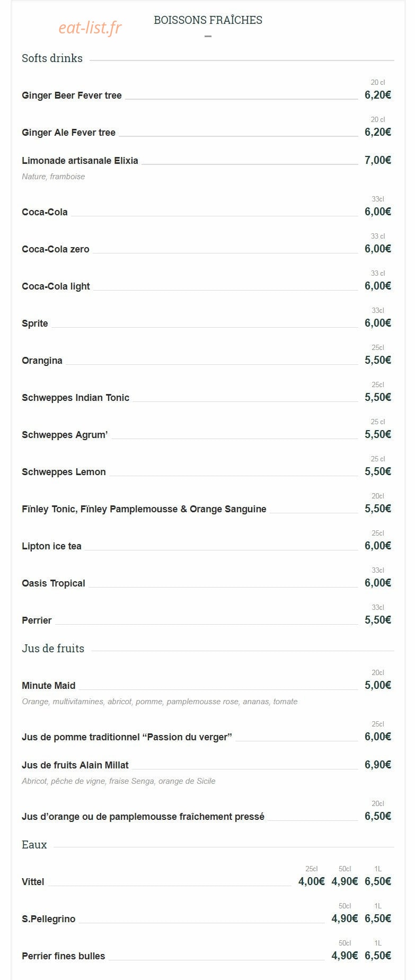Click the Sprite price 6,00€
Viewport: 415px width, 980px height.
coord(378,323)
